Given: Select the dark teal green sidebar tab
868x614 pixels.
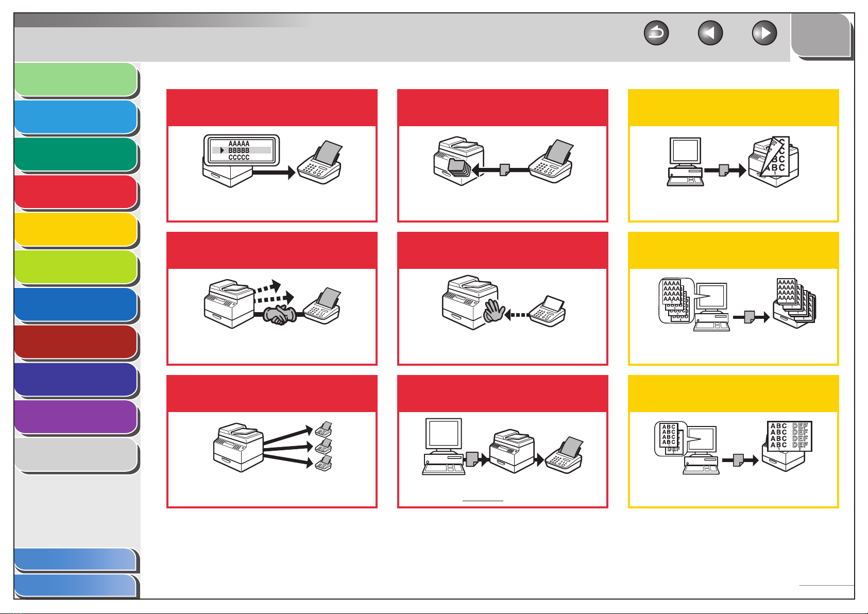Looking at the screenshot, I should 76,155.
